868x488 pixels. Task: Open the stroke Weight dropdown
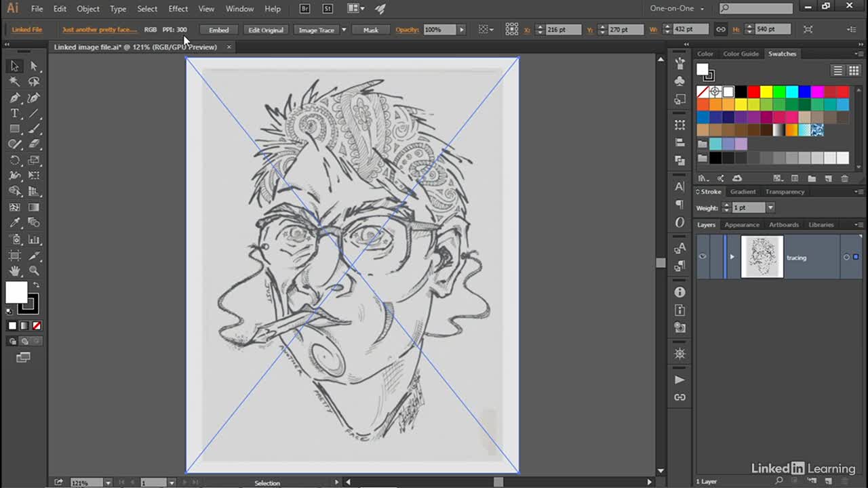pyautogui.click(x=770, y=208)
